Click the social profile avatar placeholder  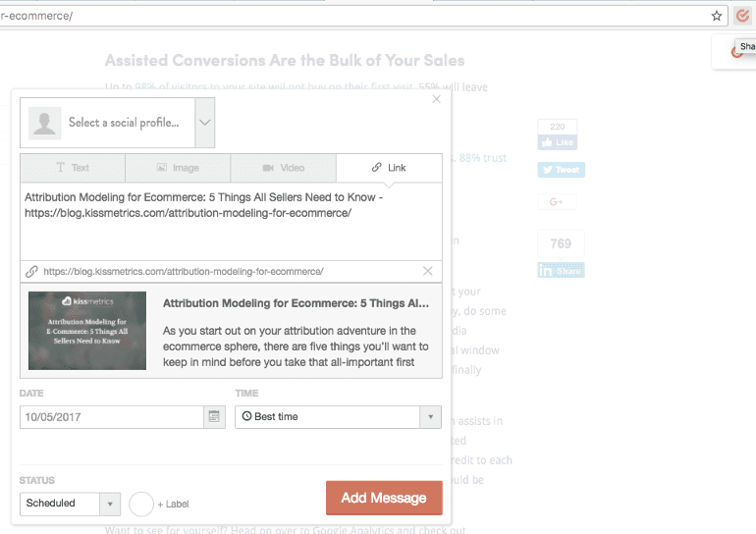44,123
